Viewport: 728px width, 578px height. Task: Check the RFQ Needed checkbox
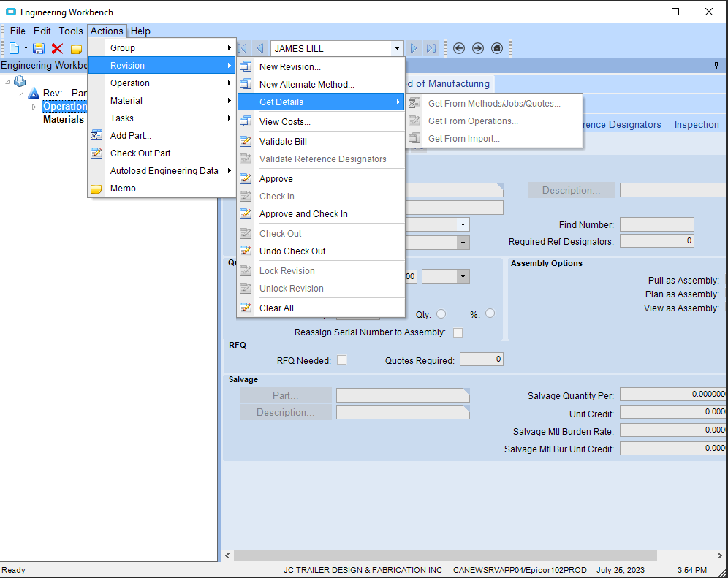(x=341, y=360)
